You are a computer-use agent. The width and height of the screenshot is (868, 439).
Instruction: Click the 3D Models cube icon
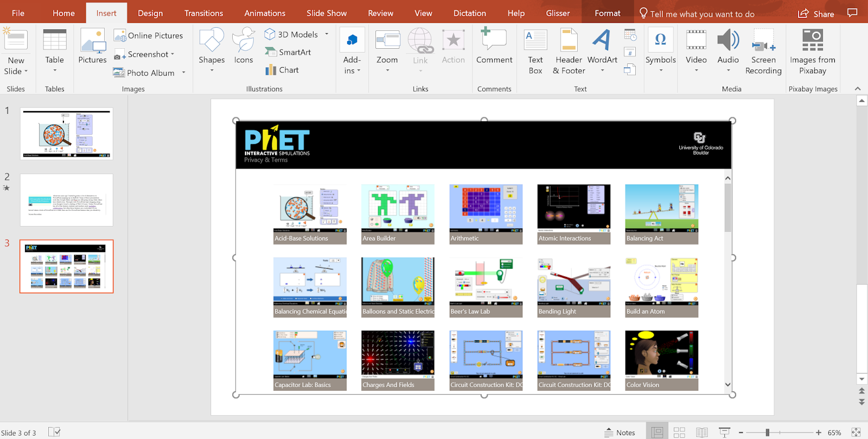pos(270,34)
